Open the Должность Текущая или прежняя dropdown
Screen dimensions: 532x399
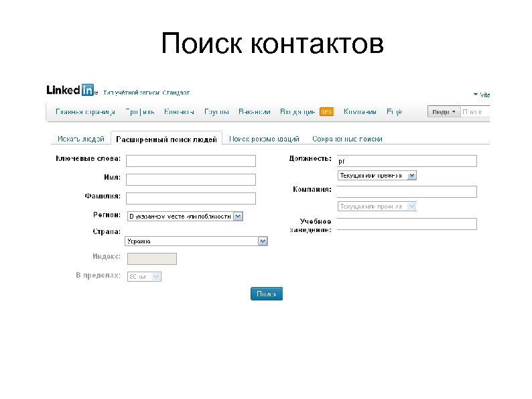pyautogui.click(x=377, y=176)
